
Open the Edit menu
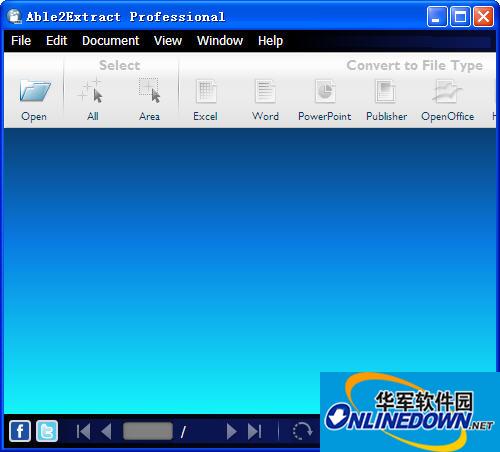click(x=56, y=41)
